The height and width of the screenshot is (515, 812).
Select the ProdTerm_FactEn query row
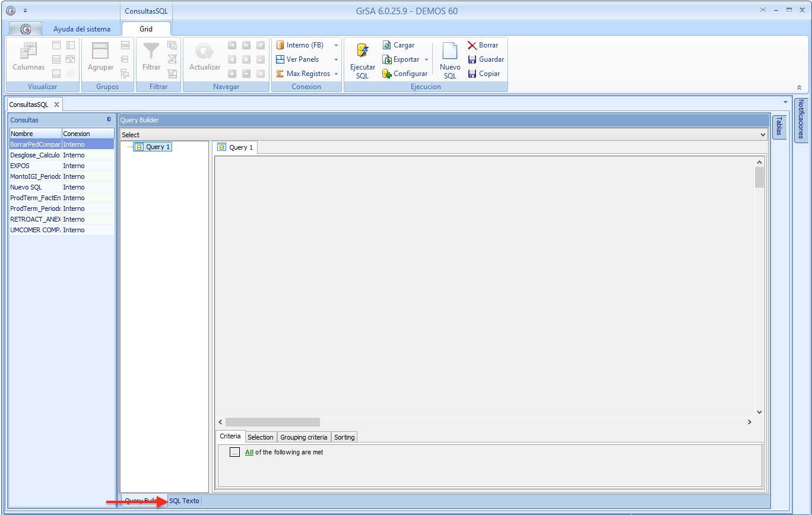62,198
